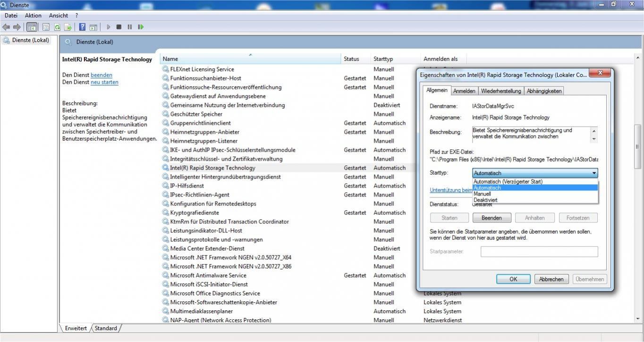Click the Stop service square icon
The image size is (644, 342).
click(119, 27)
